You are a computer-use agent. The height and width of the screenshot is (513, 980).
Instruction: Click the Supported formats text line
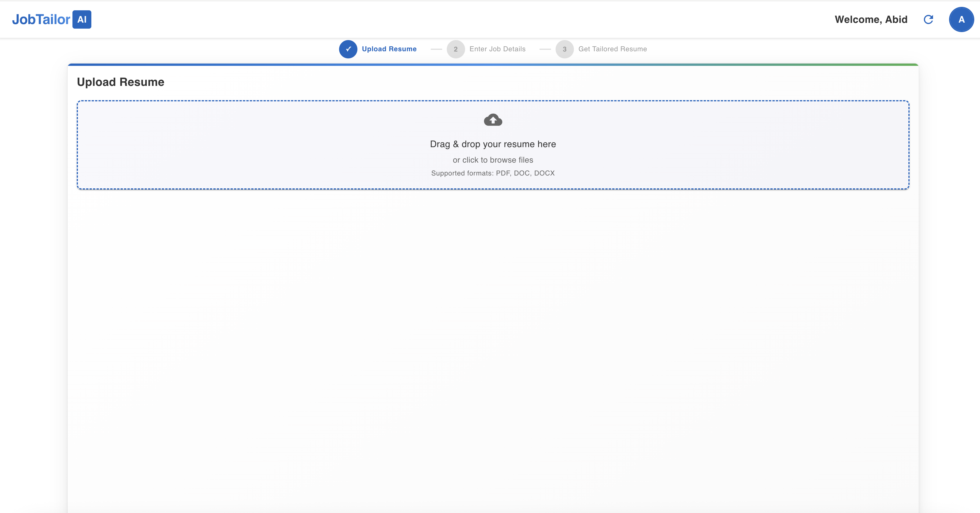[x=493, y=173]
